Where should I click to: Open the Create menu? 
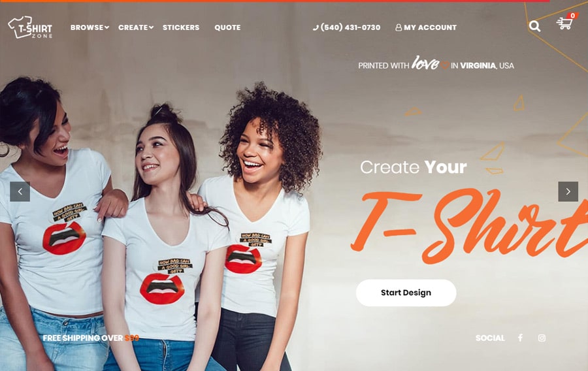click(136, 27)
